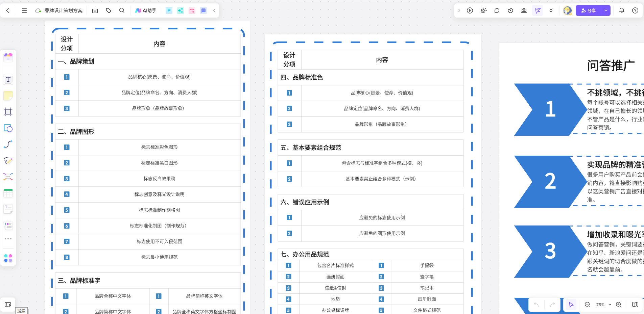Undo the last action
This screenshot has width=644, height=314.
coord(536,305)
